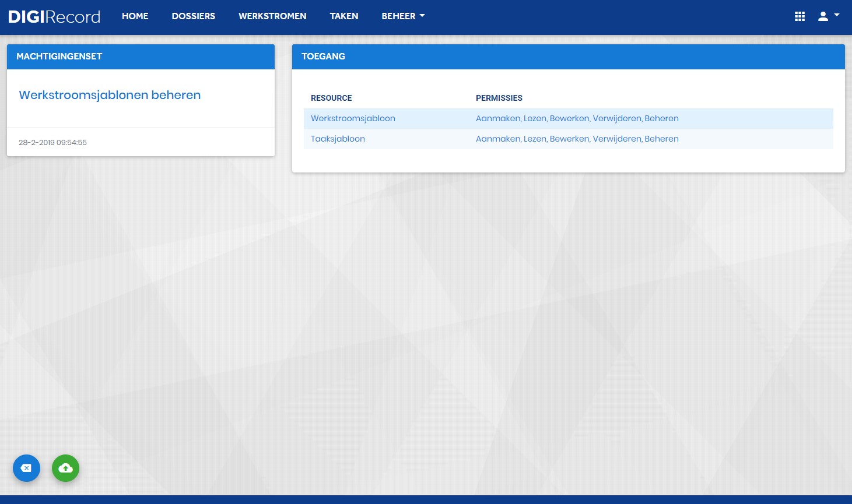The height and width of the screenshot is (504, 852).
Task: Expand the user menu caret arrow
Action: pyautogui.click(x=837, y=16)
